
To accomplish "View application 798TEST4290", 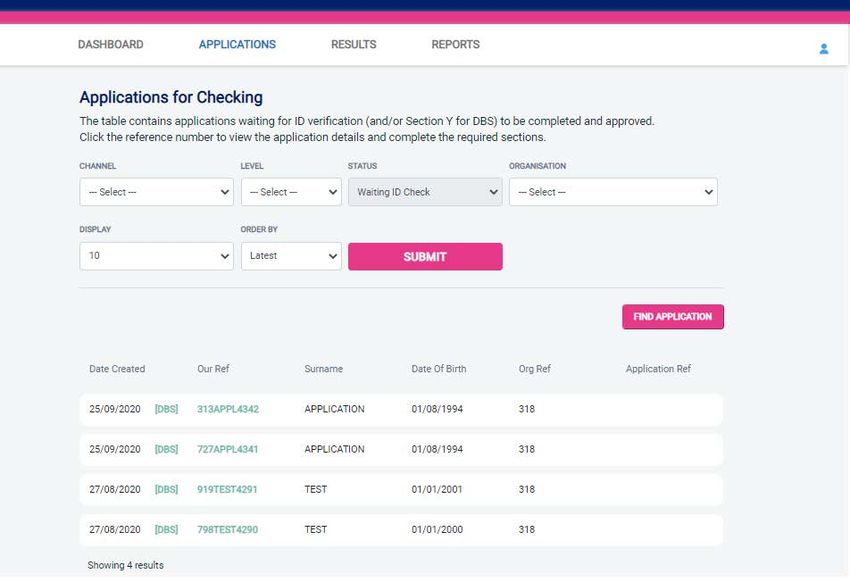I will point(228,529).
